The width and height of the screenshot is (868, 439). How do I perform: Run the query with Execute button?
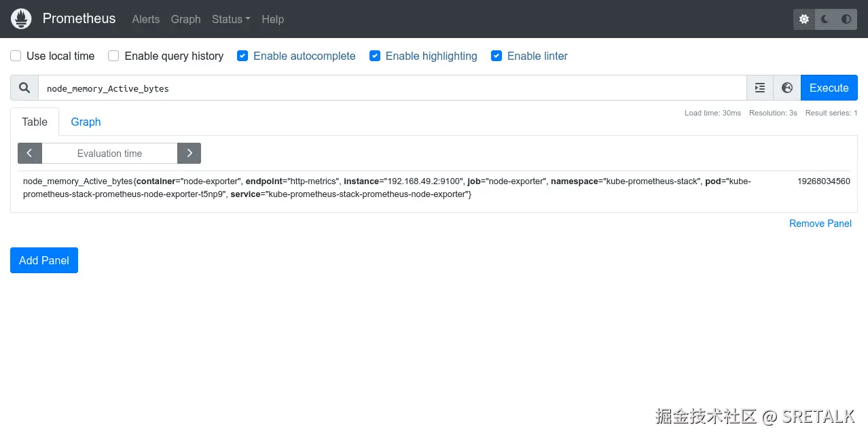829,88
